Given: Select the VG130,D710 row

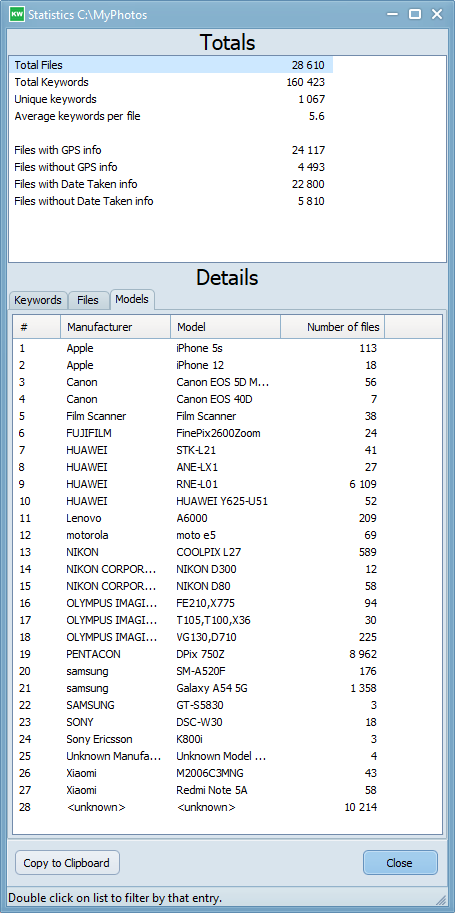Looking at the screenshot, I should [x=199, y=636].
